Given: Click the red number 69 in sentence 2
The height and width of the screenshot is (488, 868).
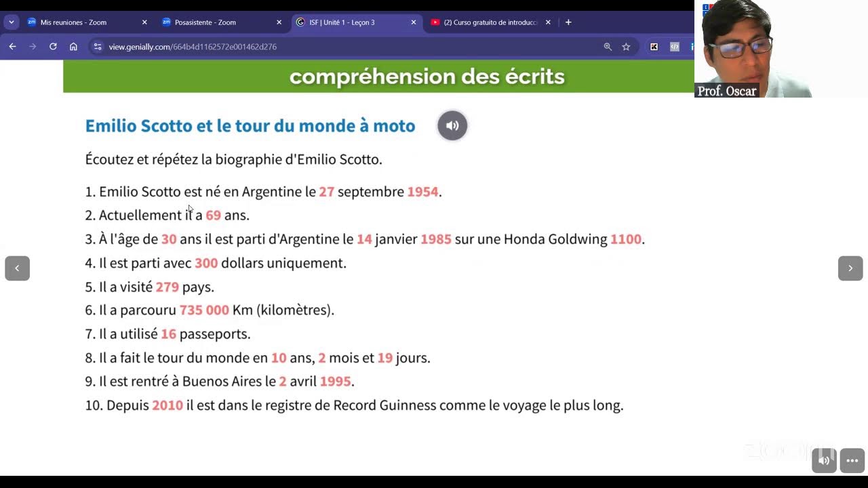Looking at the screenshot, I should (213, 215).
